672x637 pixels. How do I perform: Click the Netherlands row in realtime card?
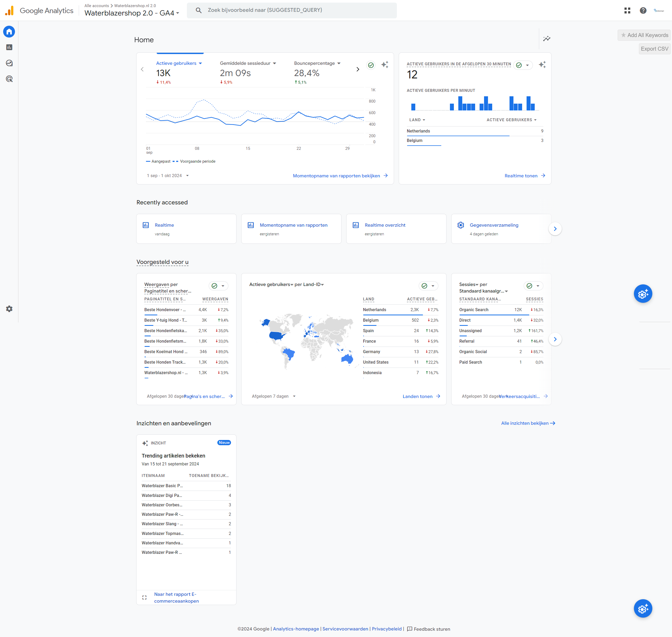tap(475, 131)
